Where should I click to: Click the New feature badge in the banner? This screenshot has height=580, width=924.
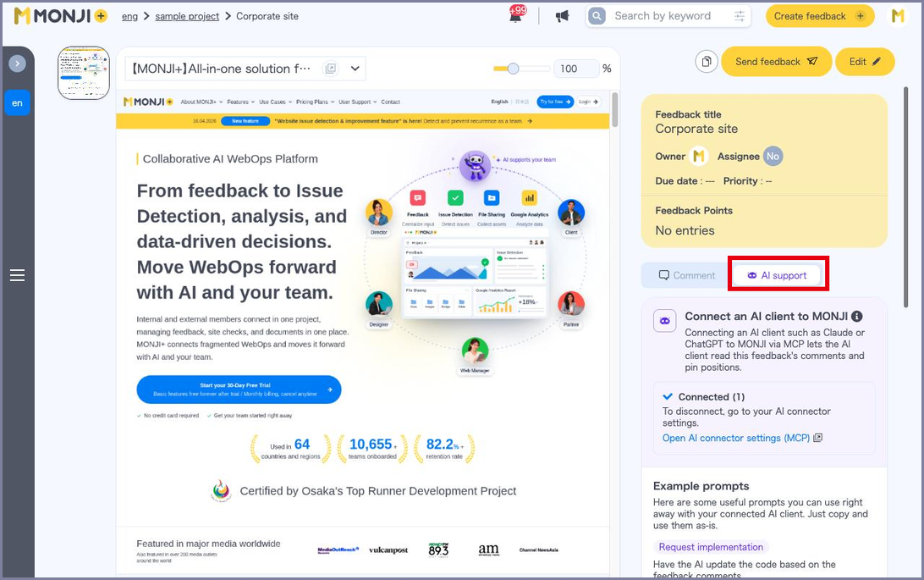pyautogui.click(x=245, y=121)
